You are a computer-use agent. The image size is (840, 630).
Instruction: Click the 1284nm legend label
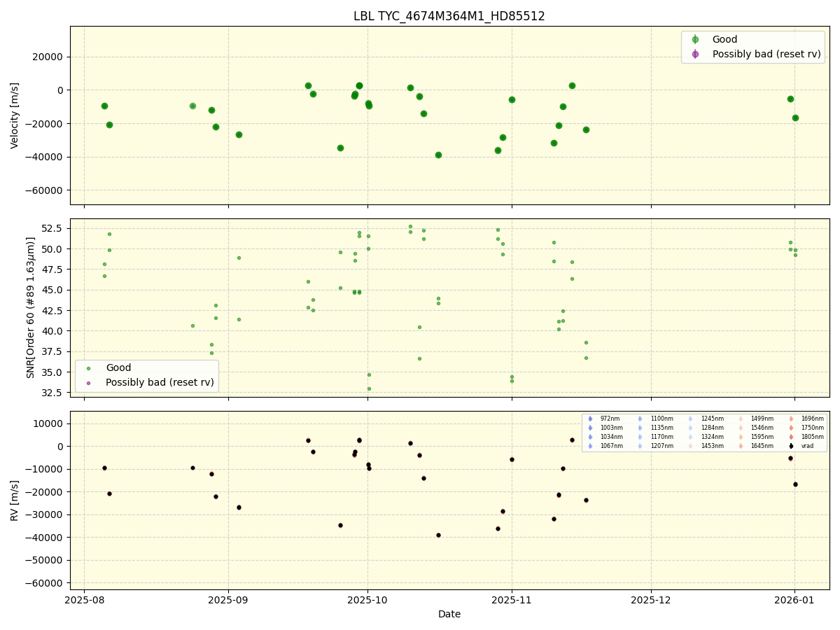pyautogui.click(x=713, y=428)
